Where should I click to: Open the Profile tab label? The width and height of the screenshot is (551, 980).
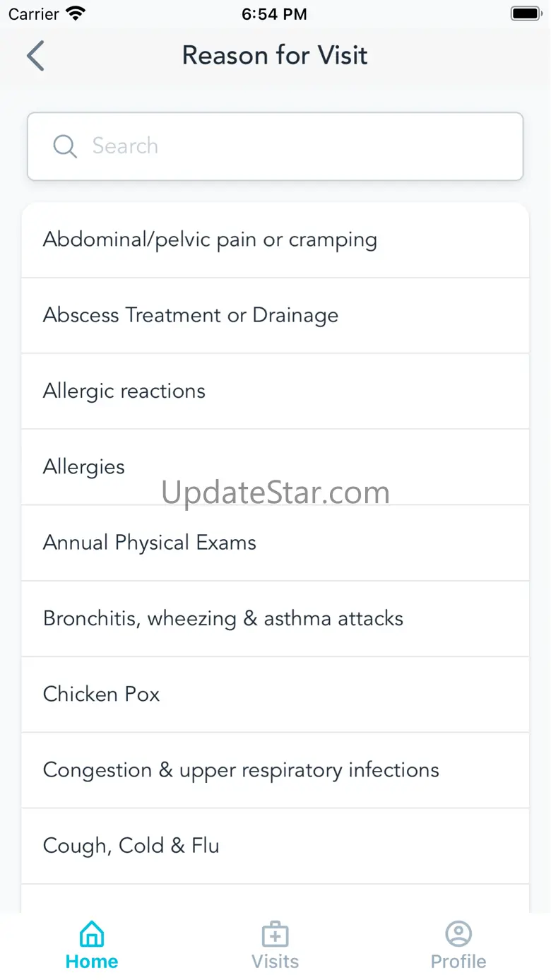458,962
